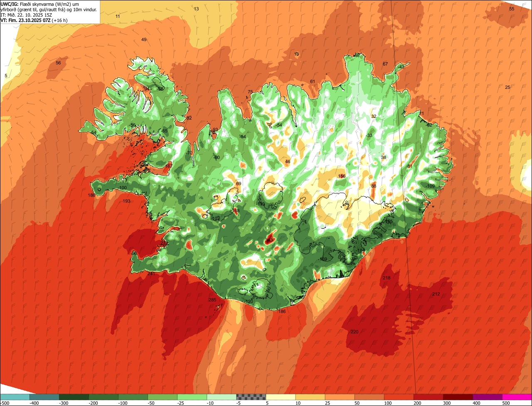Viewport: 532px width, 406px height.
Task: Click the map value 93
Action: coord(215,130)
